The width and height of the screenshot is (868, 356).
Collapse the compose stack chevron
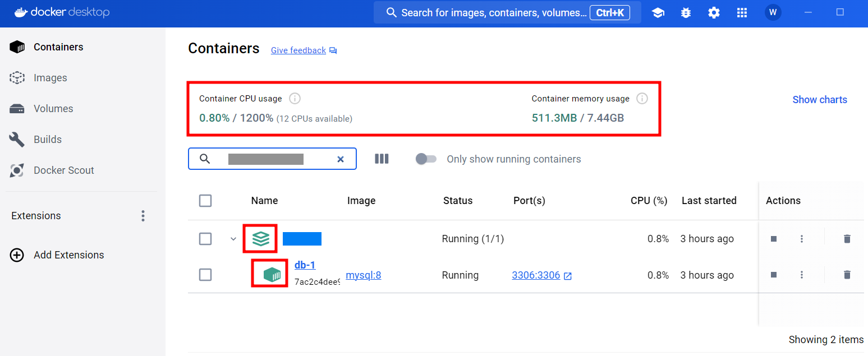233,239
